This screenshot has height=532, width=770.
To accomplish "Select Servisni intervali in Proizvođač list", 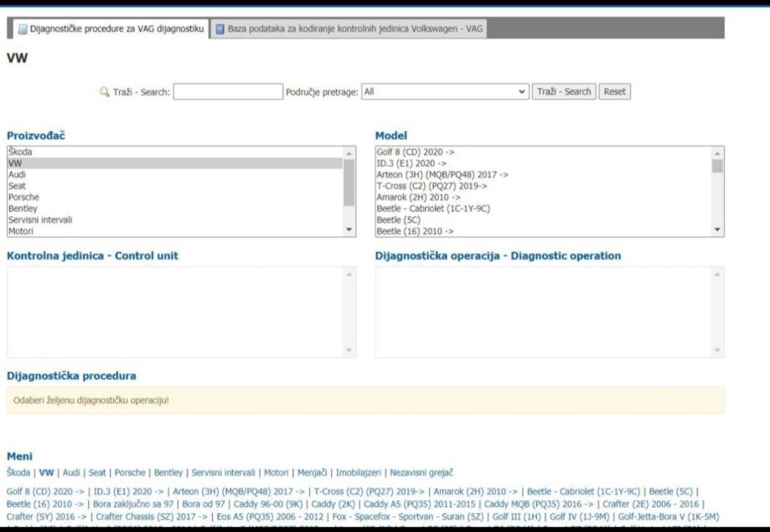I will point(175,220).
